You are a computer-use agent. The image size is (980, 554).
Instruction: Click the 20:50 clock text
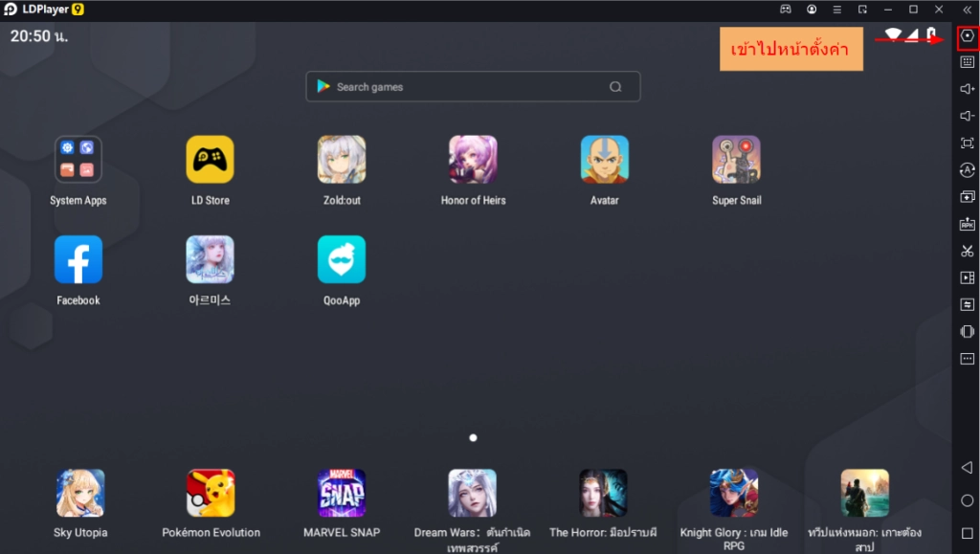38,36
